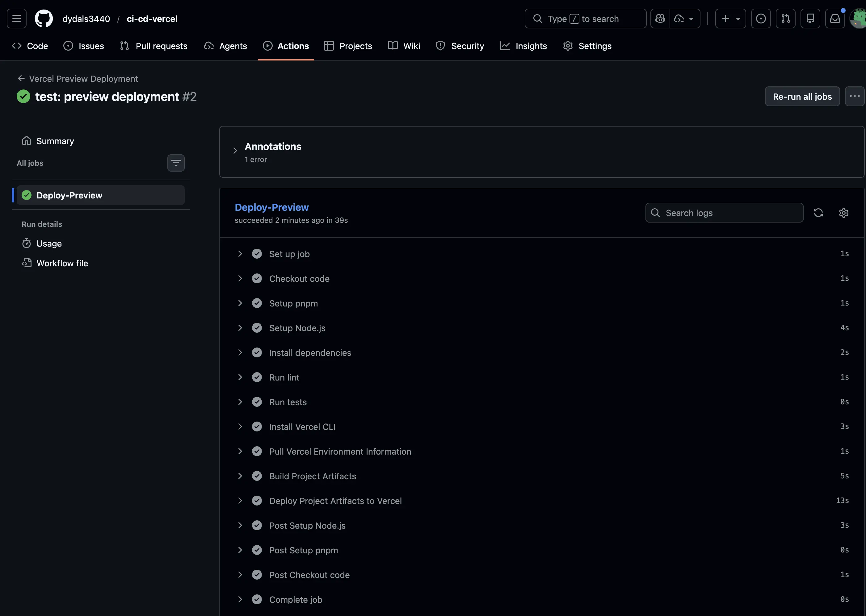This screenshot has width=866, height=616.
Task: Switch to the Pull requests tab
Action: (x=154, y=45)
